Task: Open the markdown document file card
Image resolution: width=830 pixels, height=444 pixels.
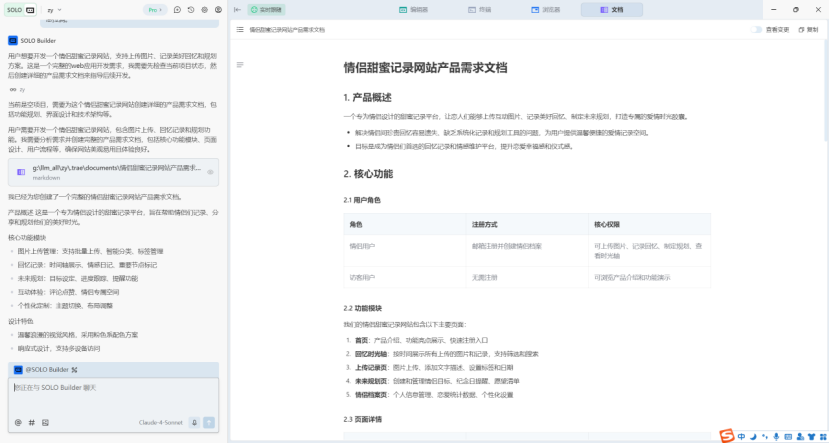Action: 113,172
